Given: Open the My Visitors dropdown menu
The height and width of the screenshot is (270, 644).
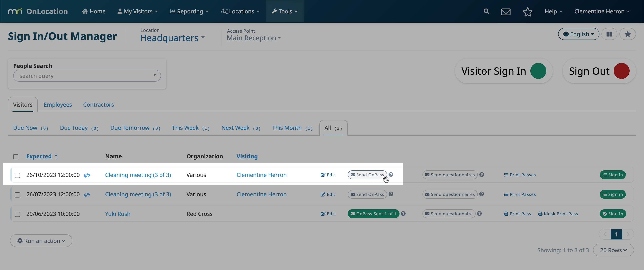Looking at the screenshot, I should coord(137,11).
